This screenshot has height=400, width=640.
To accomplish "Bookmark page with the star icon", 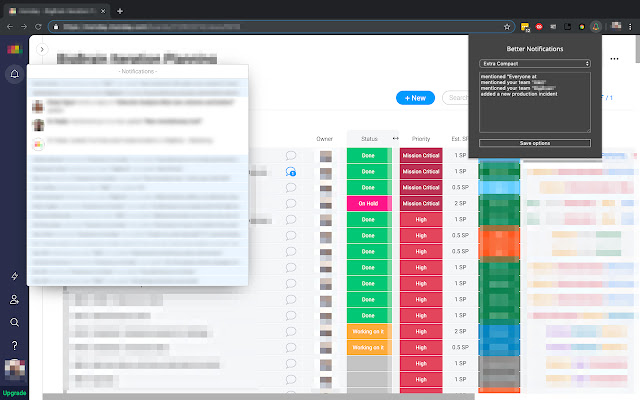I will pos(507,27).
